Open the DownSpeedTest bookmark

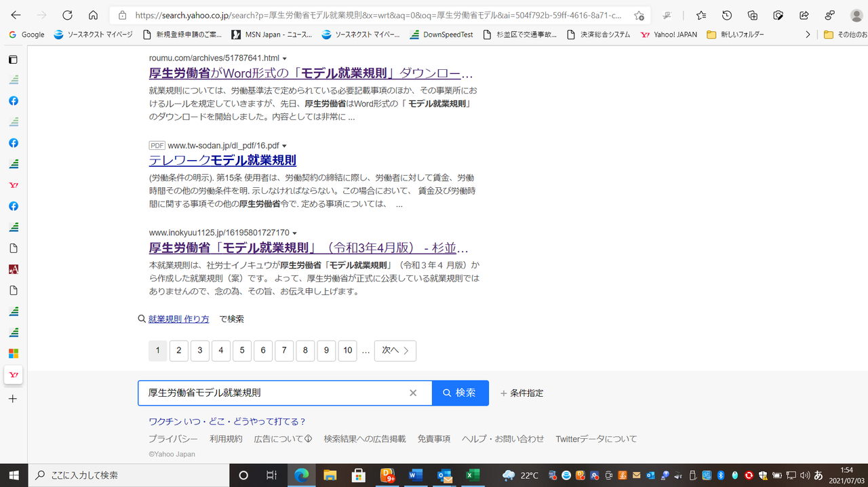(x=441, y=35)
